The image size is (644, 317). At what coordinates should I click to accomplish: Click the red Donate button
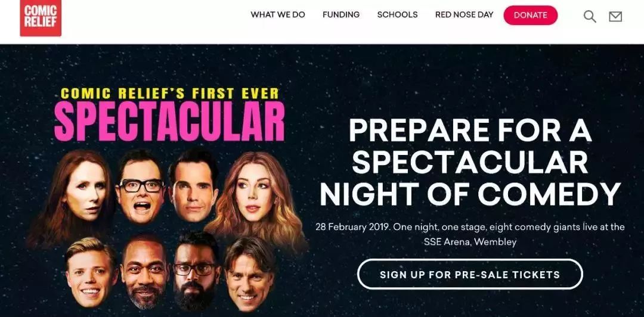pyautogui.click(x=531, y=15)
